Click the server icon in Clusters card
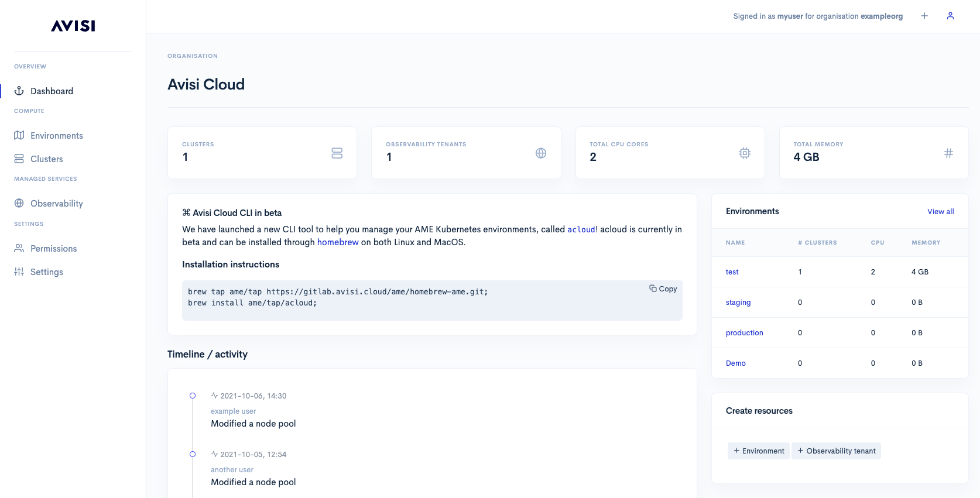Screen dimensions: 980x498 pos(337,153)
